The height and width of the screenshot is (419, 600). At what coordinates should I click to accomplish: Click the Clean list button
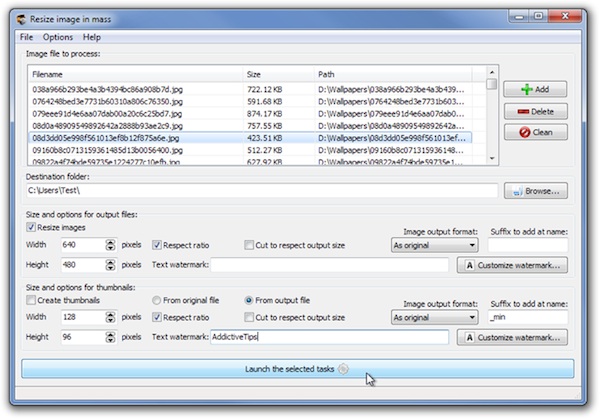pyautogui.click(x=535, y=132)
